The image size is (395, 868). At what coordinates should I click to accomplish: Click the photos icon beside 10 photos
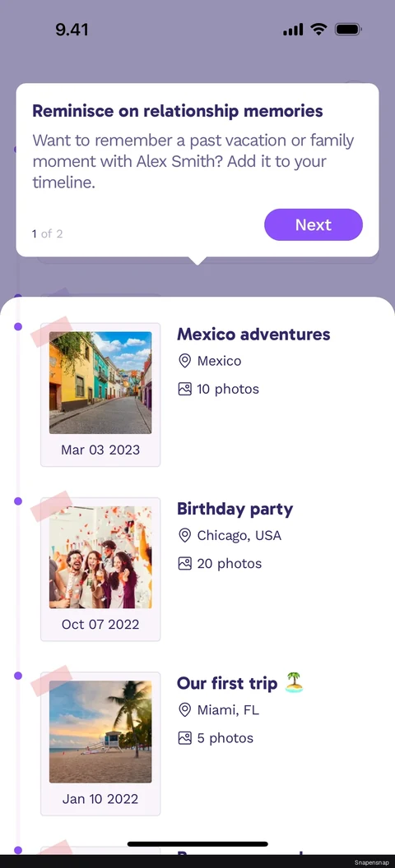pyautogui.click(x=184, y=389)
